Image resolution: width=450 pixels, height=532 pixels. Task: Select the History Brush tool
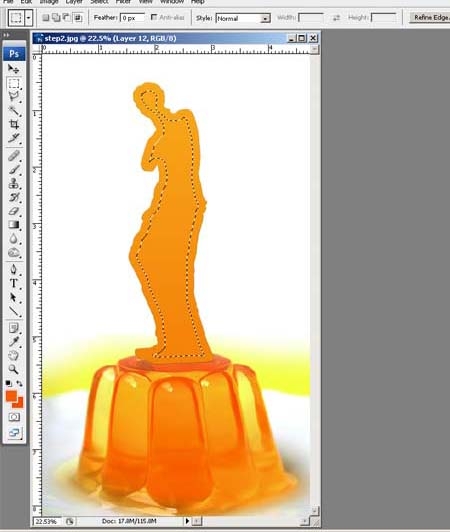coord(14,197)
